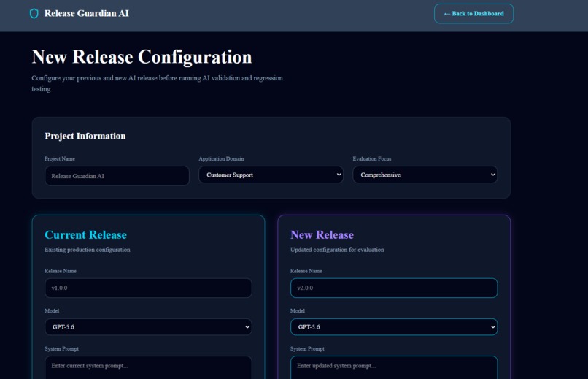Click the "Evaluation Focus" field label

372,158
